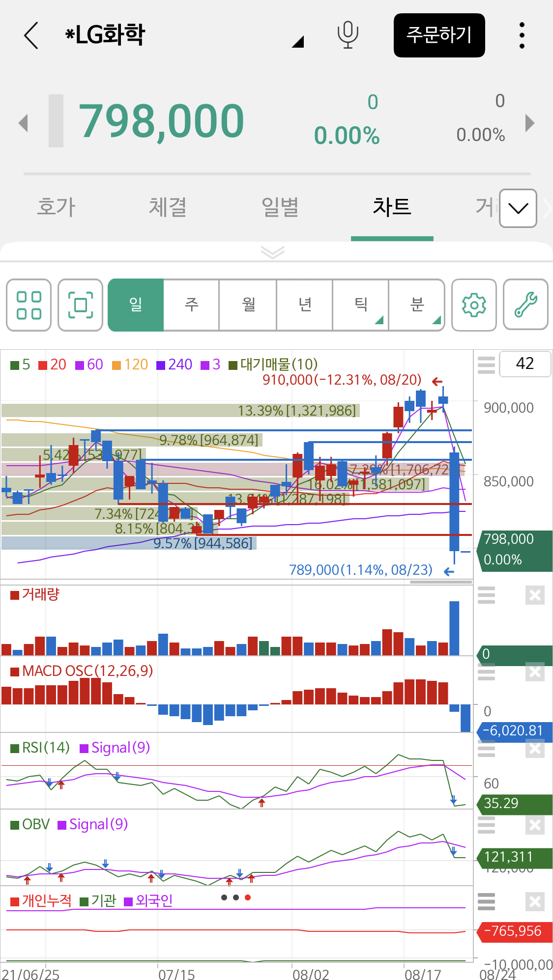Close the MACD OSC panel

tap(535, 672)
